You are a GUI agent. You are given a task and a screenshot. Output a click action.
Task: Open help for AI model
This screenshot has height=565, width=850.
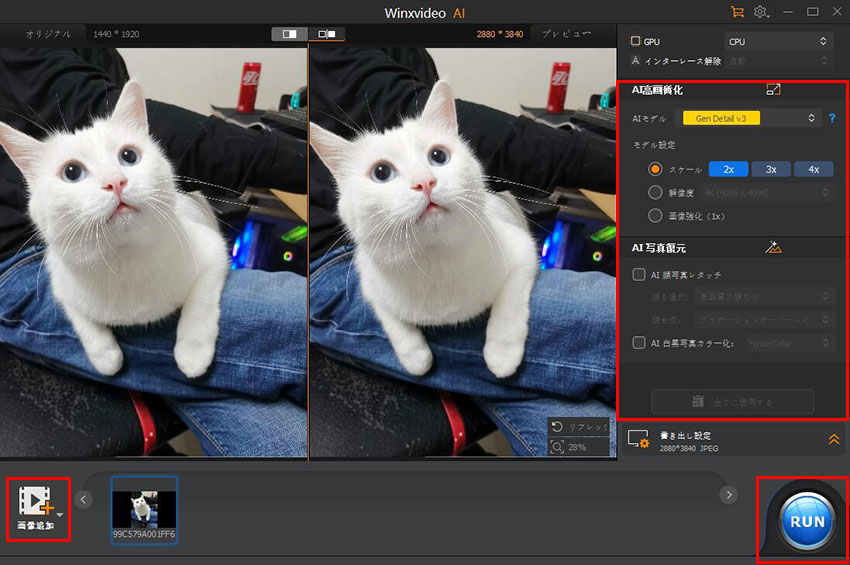coord(832,118)
